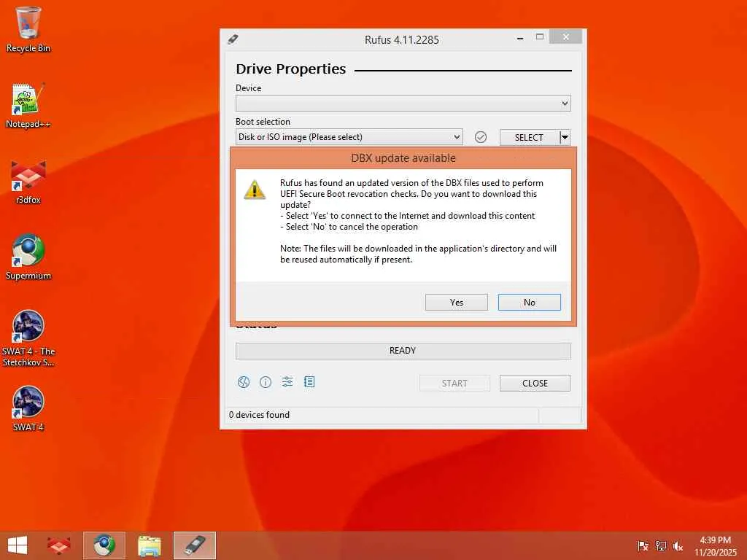
Task: Click the Rufus USB drive title bar icon
Action: [x=233, y=39]
